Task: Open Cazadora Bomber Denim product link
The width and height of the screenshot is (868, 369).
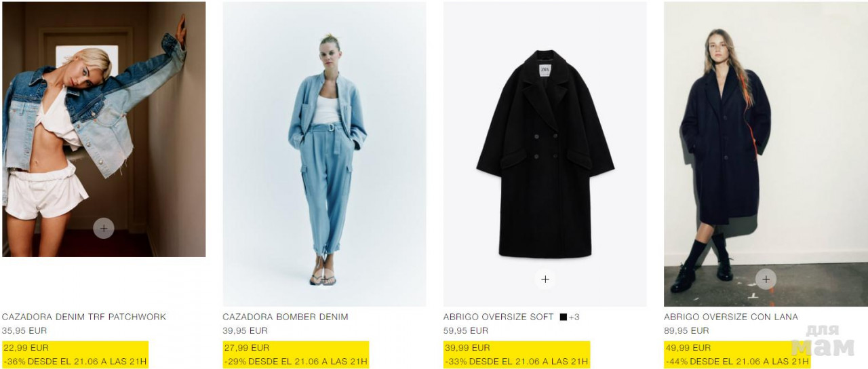Action: tap(285, 317)
